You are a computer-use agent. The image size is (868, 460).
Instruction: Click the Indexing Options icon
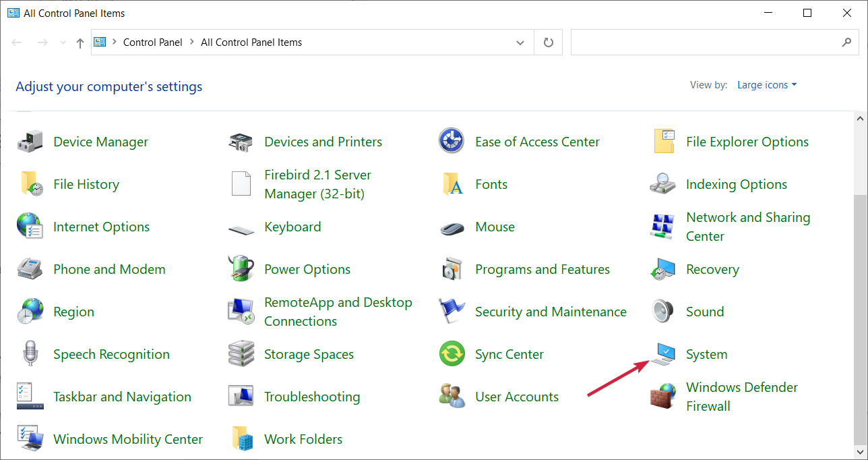click(662, 184)
